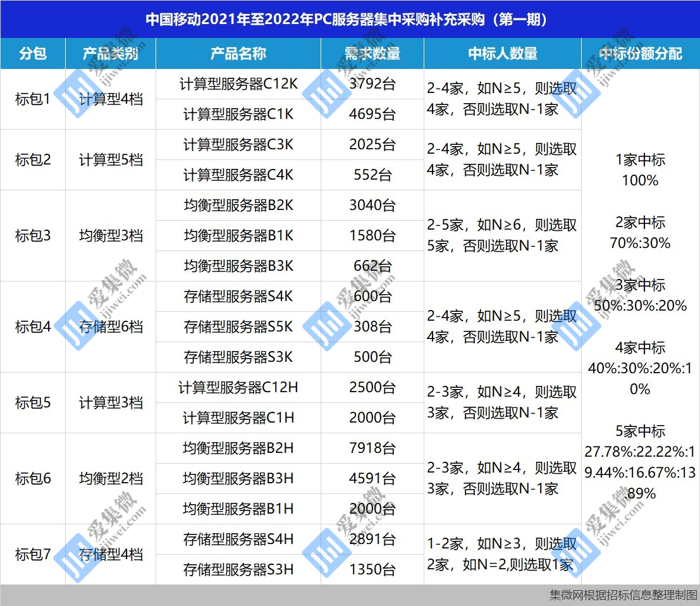Click the 均衡型3档 category cell
The width and height of the screenshot is (700, 606).
point(111,235)
